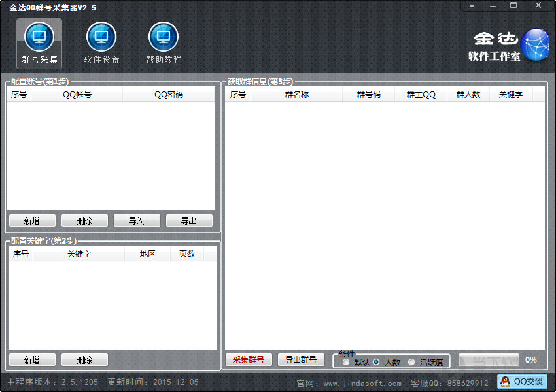Click the collection progress bar
The height and width of the screenshot is (392, 556).
[x=489, y=359]
